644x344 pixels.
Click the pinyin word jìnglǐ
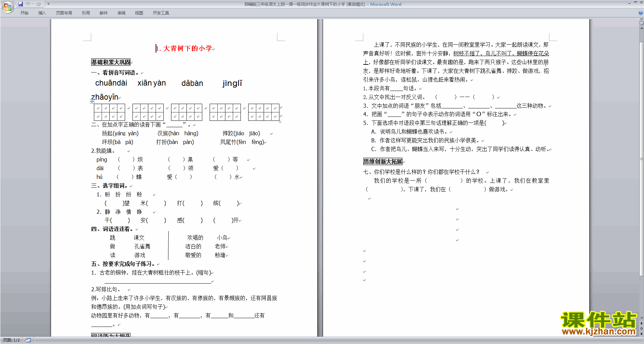coord(232,83)
